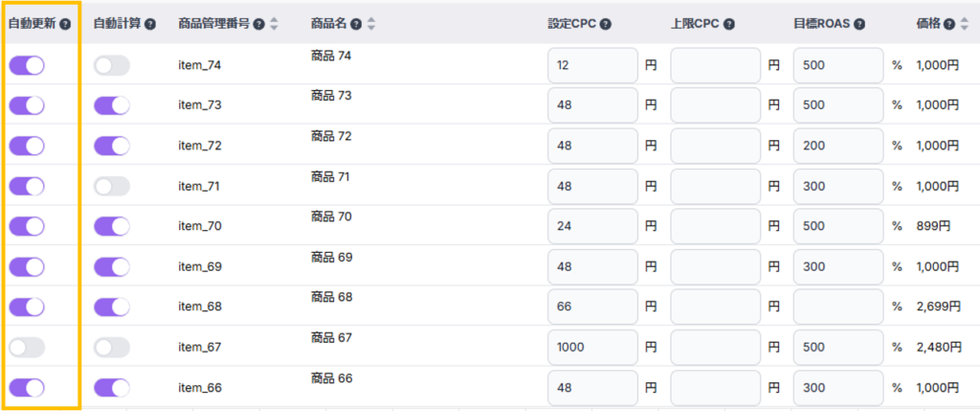
Task: Disable 自動計算 toggle for item_72
Action: pos(111,146)
